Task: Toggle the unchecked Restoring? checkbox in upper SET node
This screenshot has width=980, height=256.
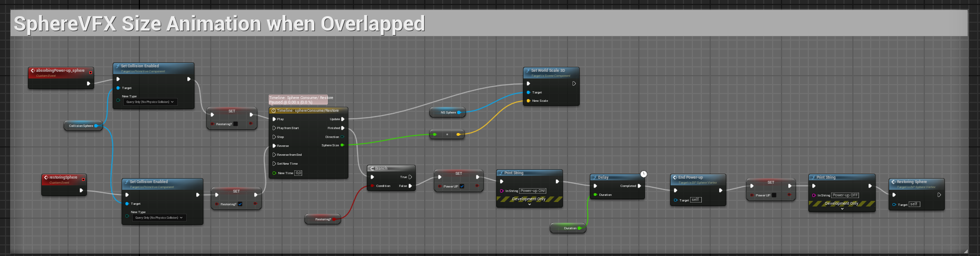Action: pyautogui.click(x=235, y=124)
